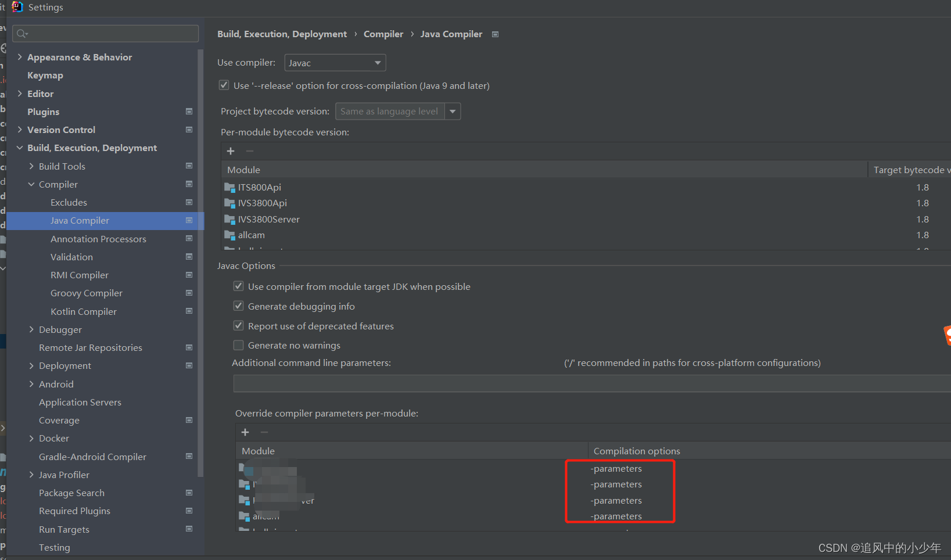Click the plus icon to add per-module bytecode version
Viewport: 951px width, 560px height.
tap(231, 151)
